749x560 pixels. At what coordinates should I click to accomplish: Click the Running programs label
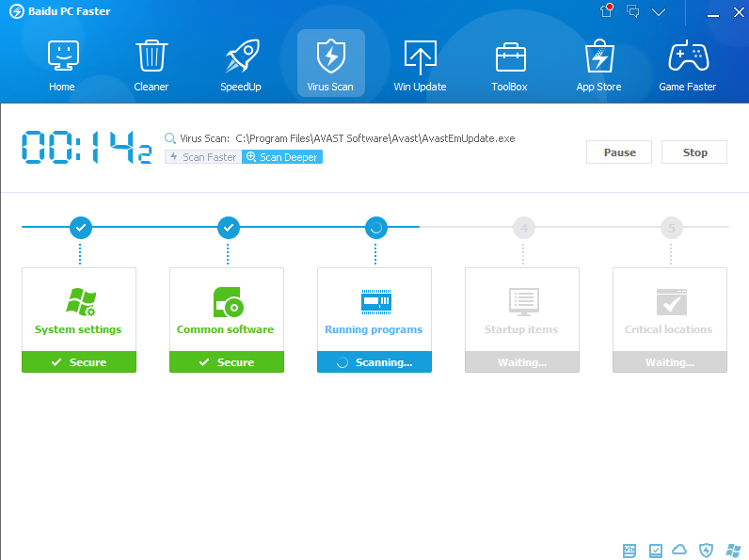click(374, 329)
